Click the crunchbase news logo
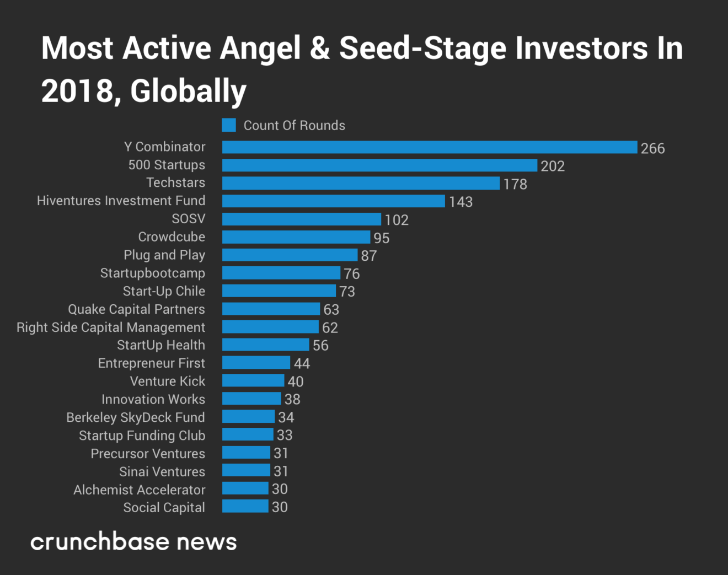Image resolution: width=728 pixels, height=575 pixels. (133, 542)
